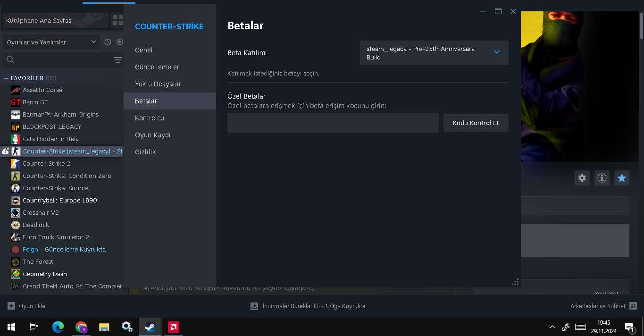Collapse the FAVORİLER category

point(6,78)
